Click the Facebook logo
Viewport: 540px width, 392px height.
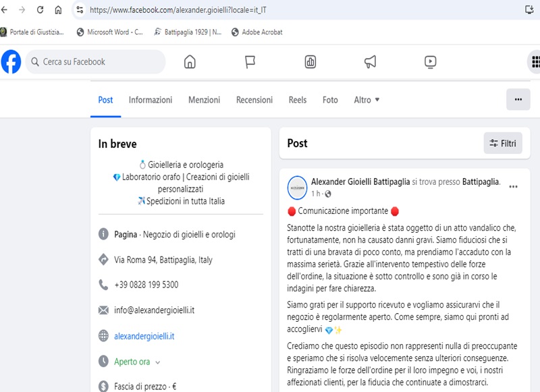11,62
